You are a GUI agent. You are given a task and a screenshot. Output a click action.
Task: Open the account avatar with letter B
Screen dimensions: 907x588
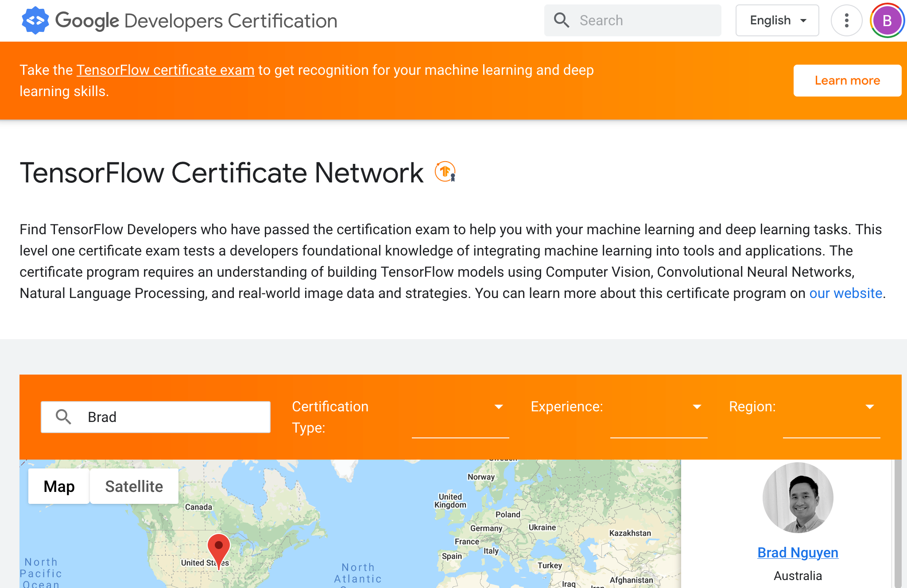coord(887,20)
